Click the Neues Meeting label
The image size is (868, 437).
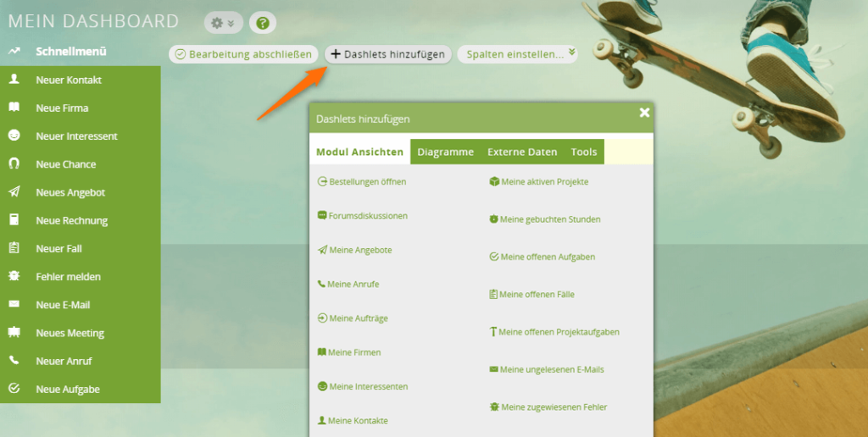click(70, 333)
